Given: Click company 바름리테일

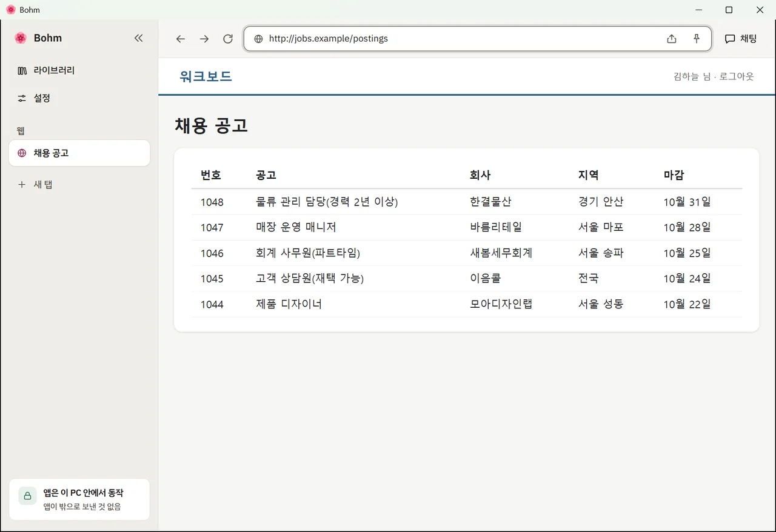Looking at the screenshot, I should pos(496,227).
